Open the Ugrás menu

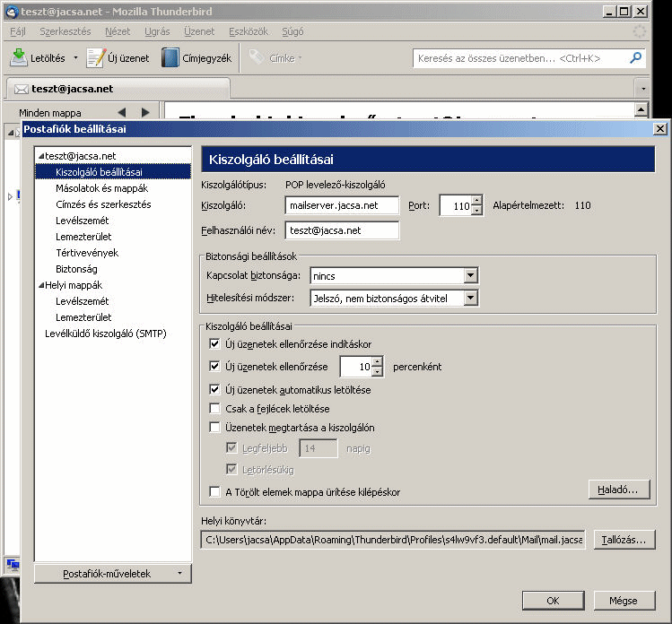[157, 31]
